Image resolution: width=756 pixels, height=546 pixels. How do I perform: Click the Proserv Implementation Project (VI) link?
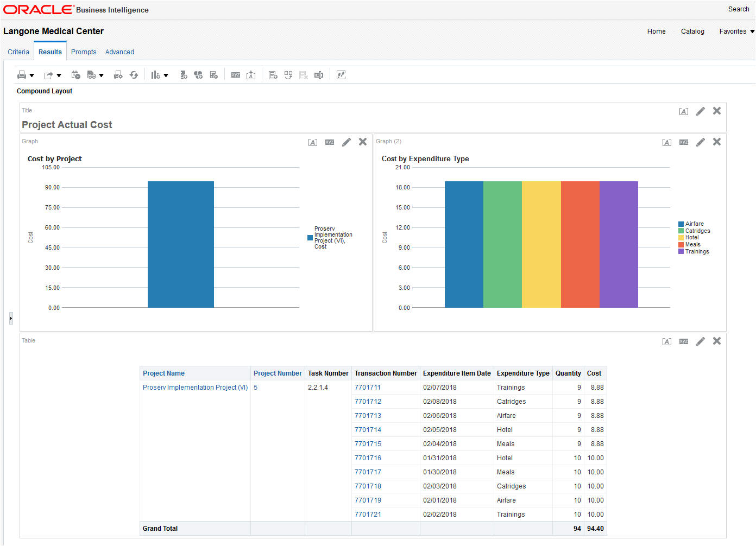(x=195, y=388)
